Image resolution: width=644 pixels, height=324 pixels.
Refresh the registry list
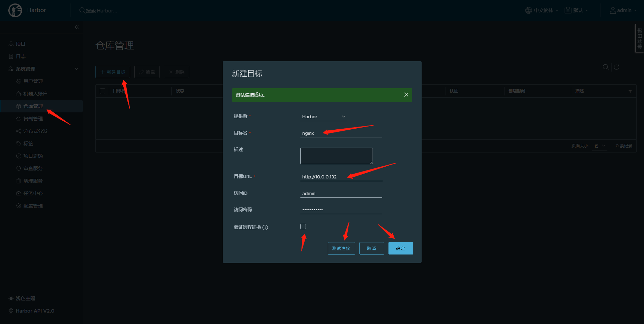(x=616, y=67)
